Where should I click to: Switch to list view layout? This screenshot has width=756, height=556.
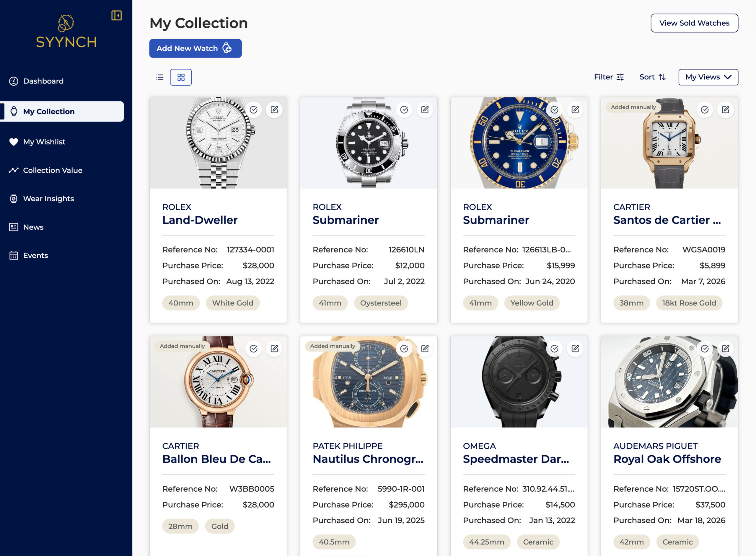tap(160, 77)
